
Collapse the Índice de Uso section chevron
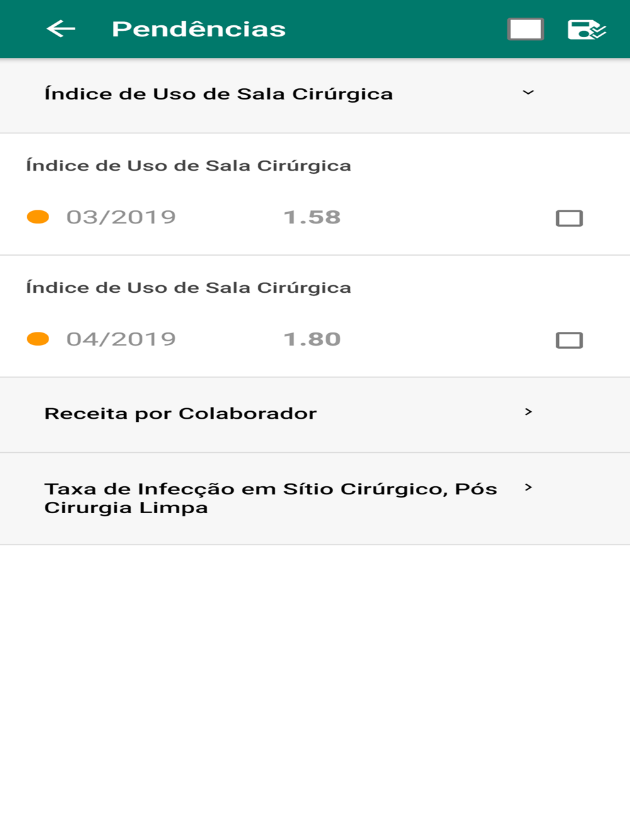[x=528, y=93]
